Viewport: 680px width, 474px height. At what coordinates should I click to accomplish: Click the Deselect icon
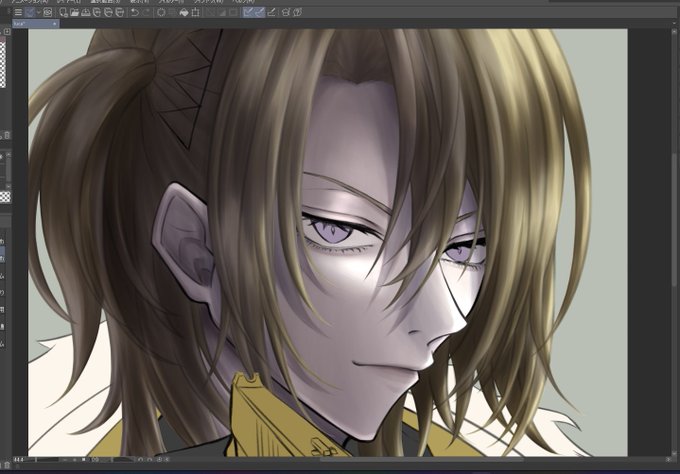pos(210,13)
